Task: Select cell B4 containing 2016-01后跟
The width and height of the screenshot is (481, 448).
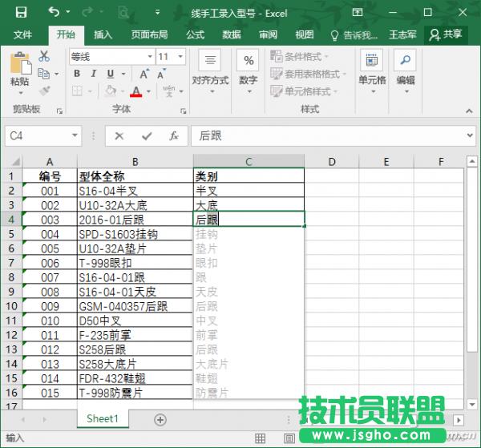Action: 135,219
